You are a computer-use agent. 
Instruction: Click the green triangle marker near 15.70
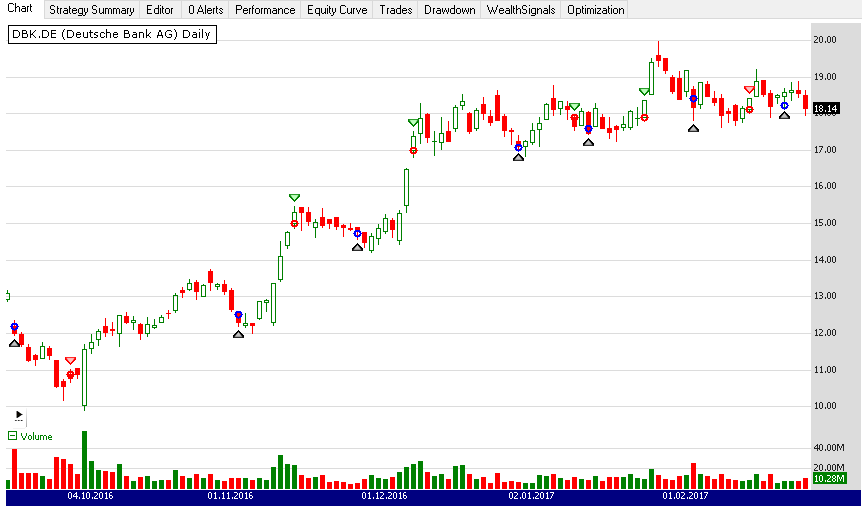294,198
